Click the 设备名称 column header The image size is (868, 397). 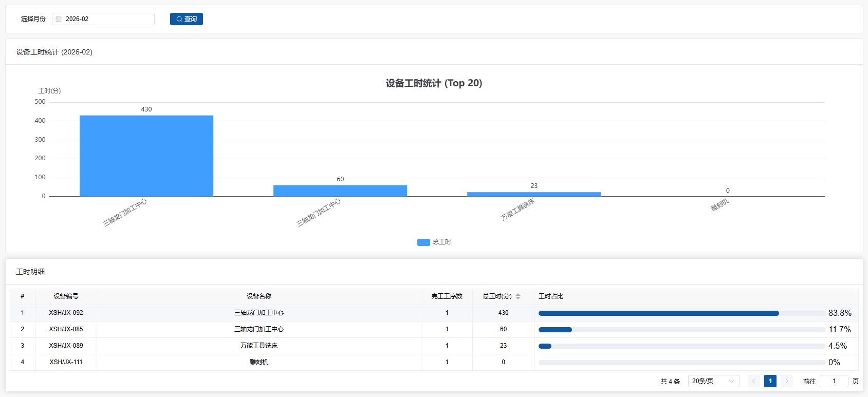259,296
